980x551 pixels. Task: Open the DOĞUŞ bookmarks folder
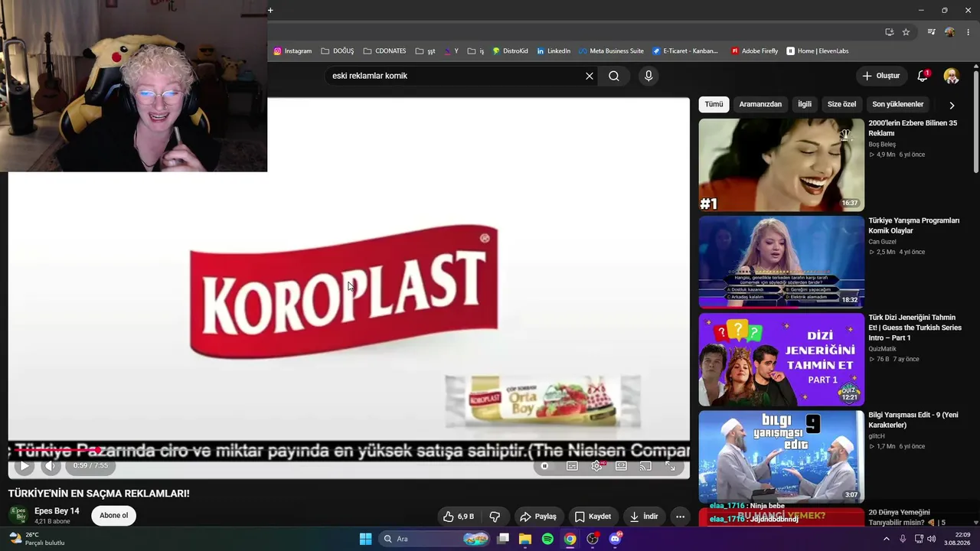(338, 51)
